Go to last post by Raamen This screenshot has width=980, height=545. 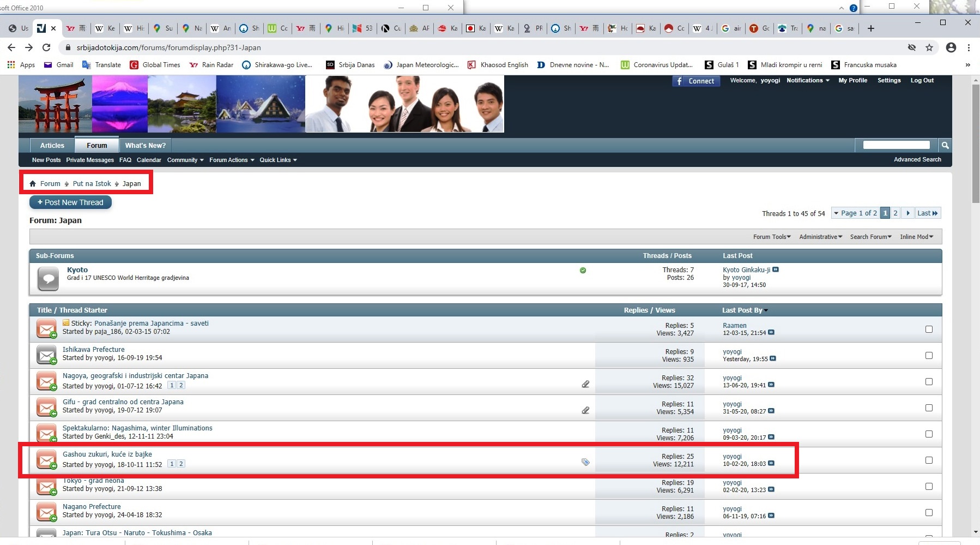771,332
